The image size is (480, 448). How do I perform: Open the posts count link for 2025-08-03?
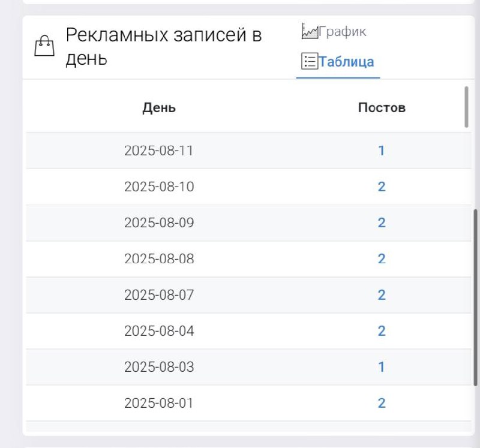pos(382,366)
